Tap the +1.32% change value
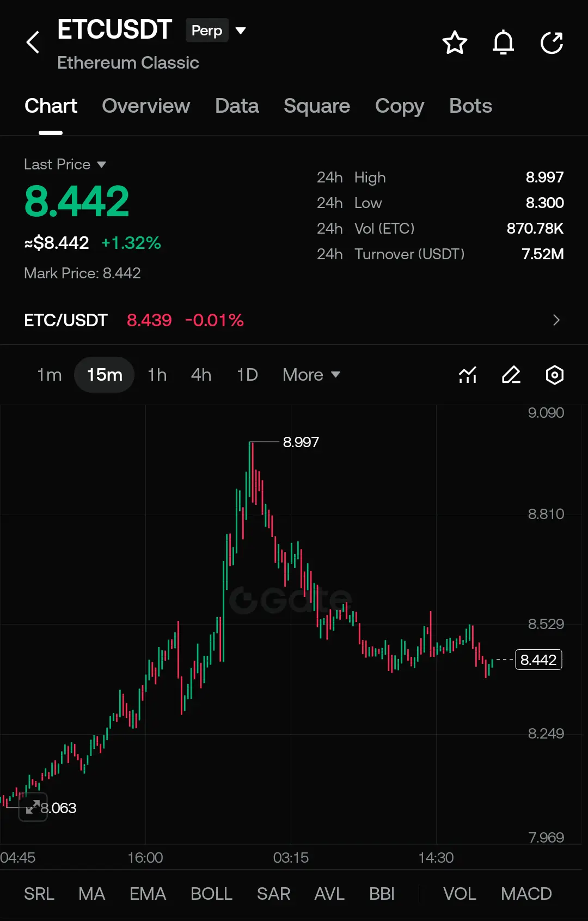The height and width of the screenshot is (921, 588). (131, 243)
